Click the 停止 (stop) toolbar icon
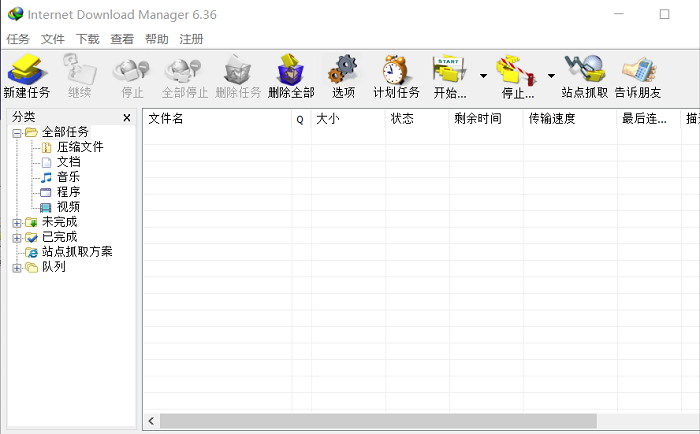This screenshot has width=700, height=434. [132, 71]
